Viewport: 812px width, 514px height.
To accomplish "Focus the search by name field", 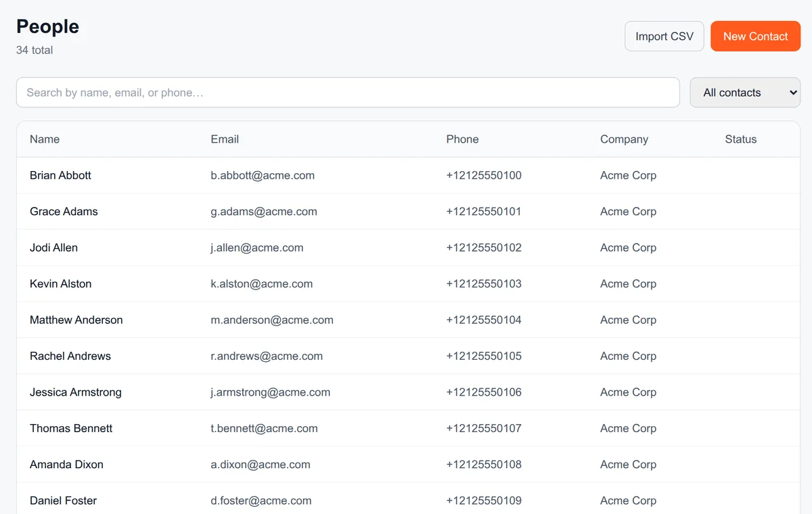I will pyautogui.click(x=348, y=93).
